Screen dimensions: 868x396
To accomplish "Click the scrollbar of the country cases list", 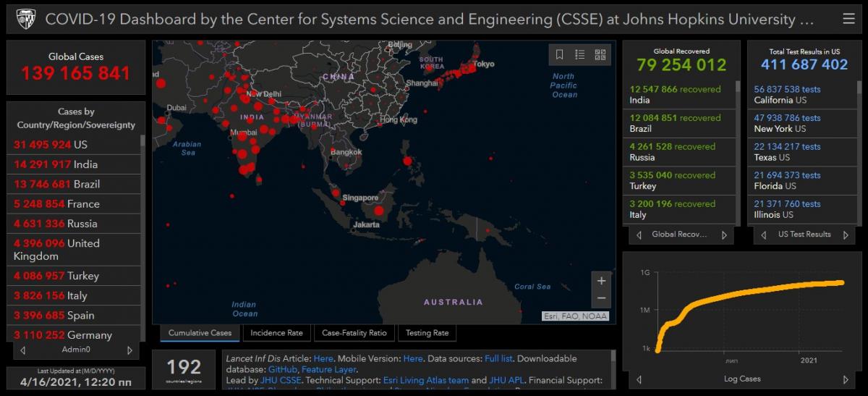I will pos(142,217).
